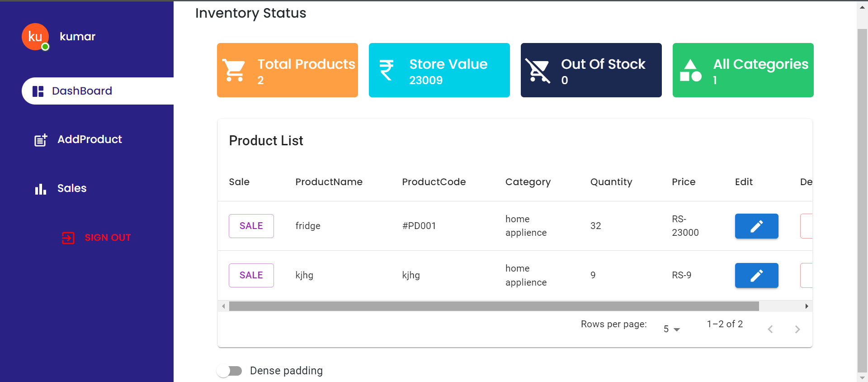Open the Rows per page dropdown

tap(671, 329)
